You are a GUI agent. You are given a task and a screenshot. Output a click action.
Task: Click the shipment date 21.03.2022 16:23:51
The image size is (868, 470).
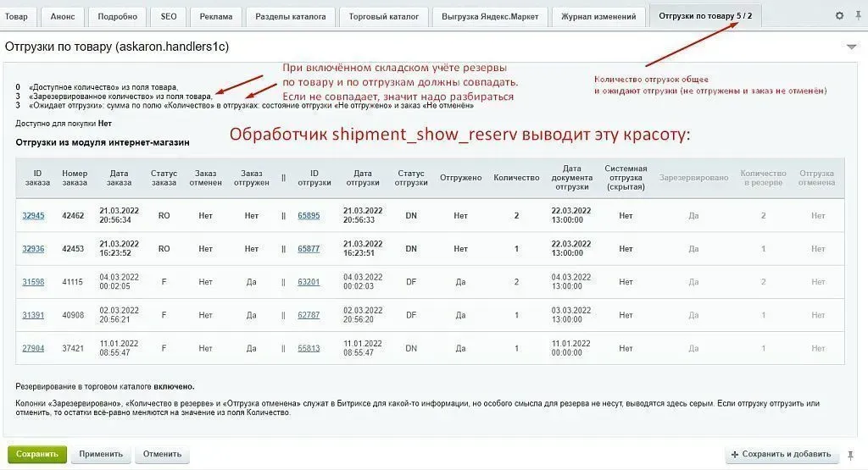click(x=363, y=249)
